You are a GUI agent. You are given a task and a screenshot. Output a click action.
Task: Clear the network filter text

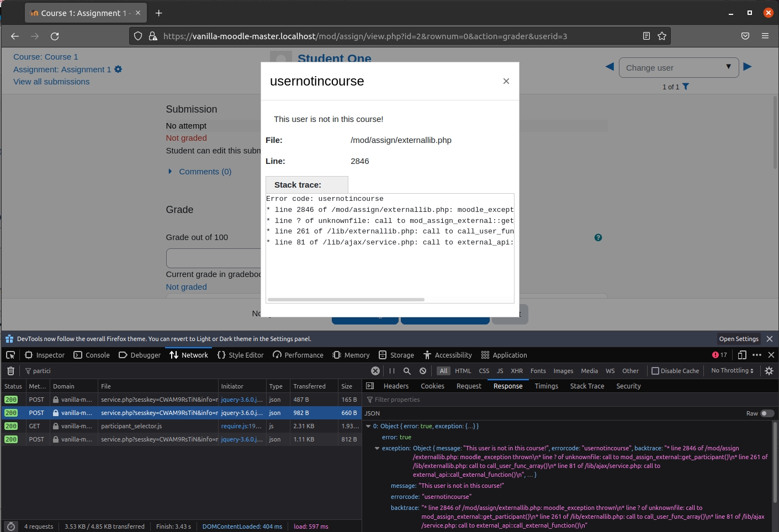pos(375,371)
